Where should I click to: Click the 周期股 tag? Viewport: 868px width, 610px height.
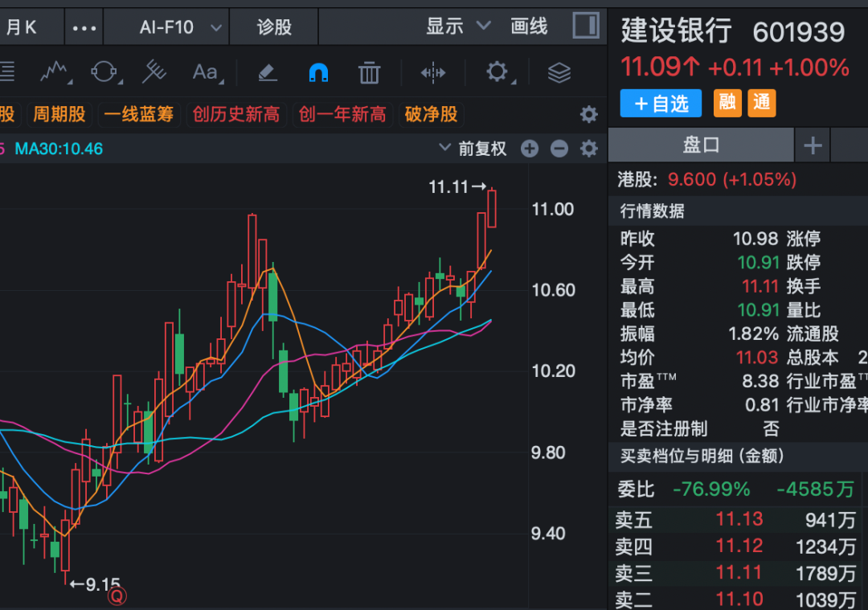click(x=59, y=115)
